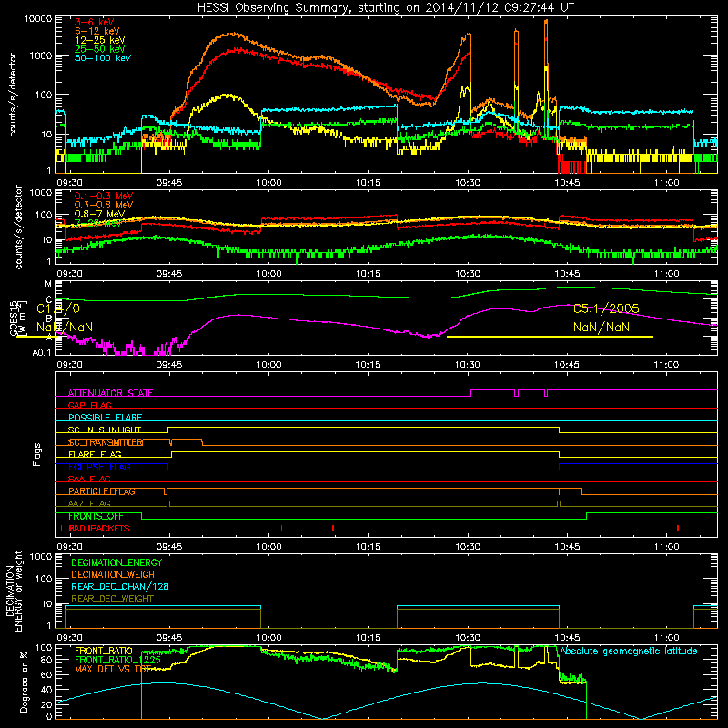This screenshot has height=728, width=728.
Task: Select the 3-6 keV legend label
Action: click(x=94, y=22)
